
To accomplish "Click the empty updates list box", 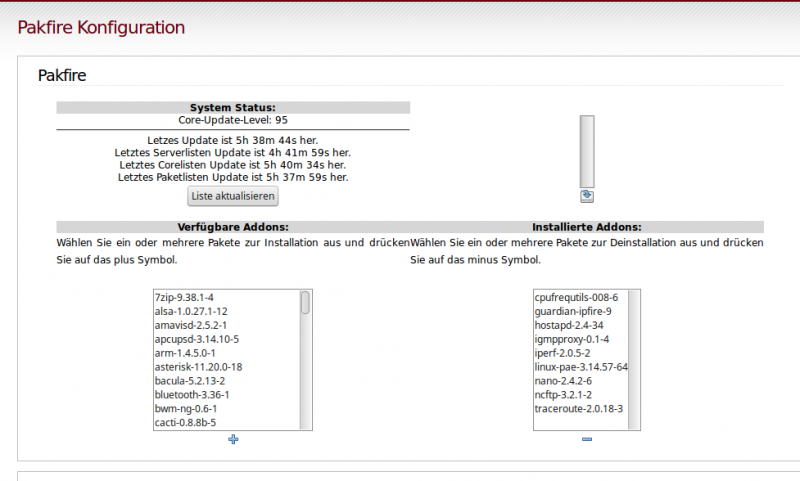I will [x=587, y=151].
